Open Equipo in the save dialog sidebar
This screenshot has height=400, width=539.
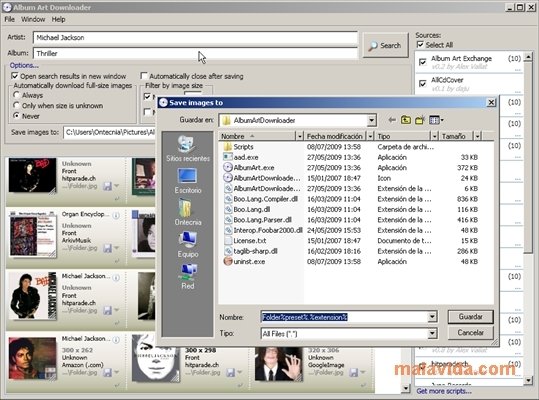coord(187,240)
